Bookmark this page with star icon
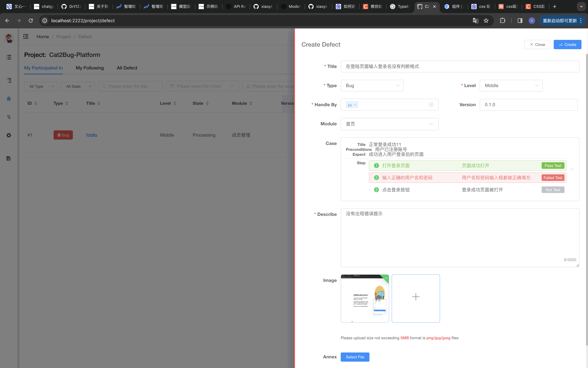The width and height of the screenshot is (588, 368). pyautogui.click(x=486, y=20)
